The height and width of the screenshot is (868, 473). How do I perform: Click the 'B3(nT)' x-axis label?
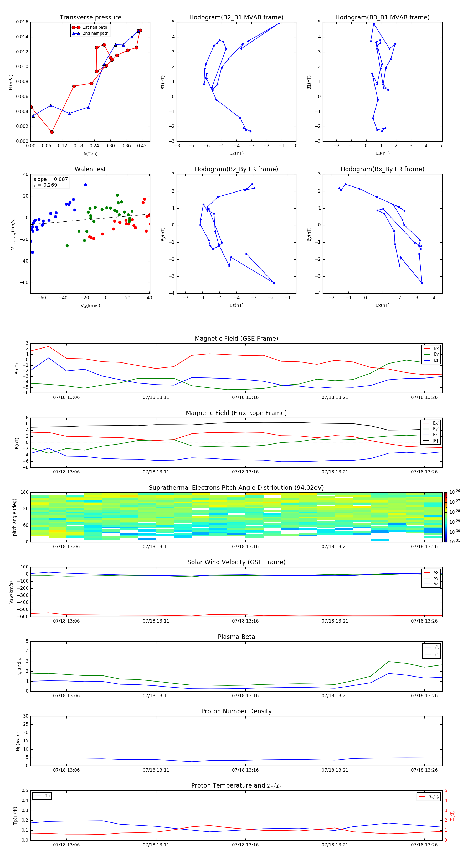(382, 153)
